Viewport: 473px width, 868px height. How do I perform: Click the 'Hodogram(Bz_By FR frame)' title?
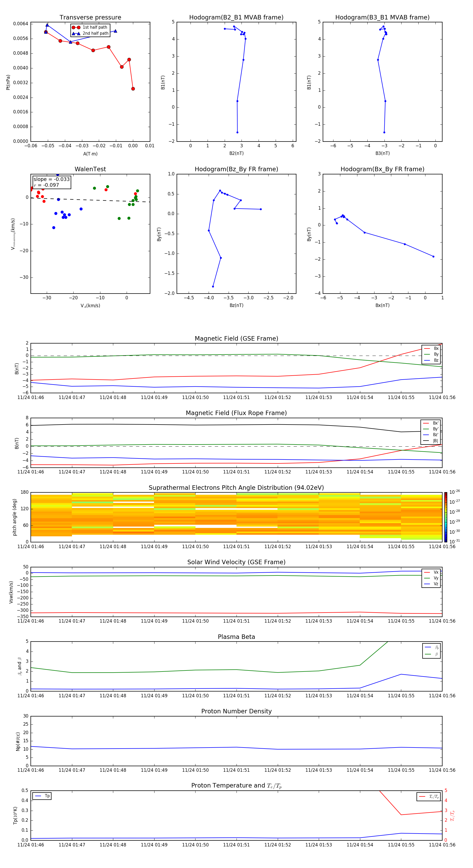pos(236,169)
